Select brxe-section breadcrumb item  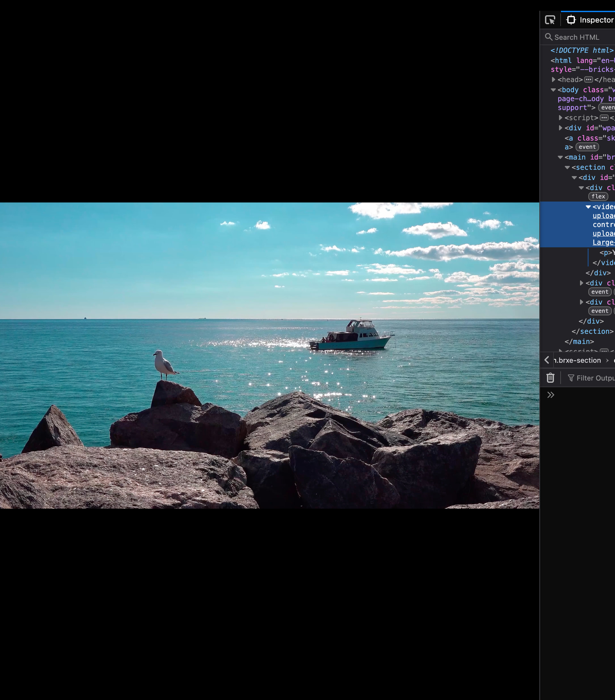pyautogui.click(x=578, y=360)
